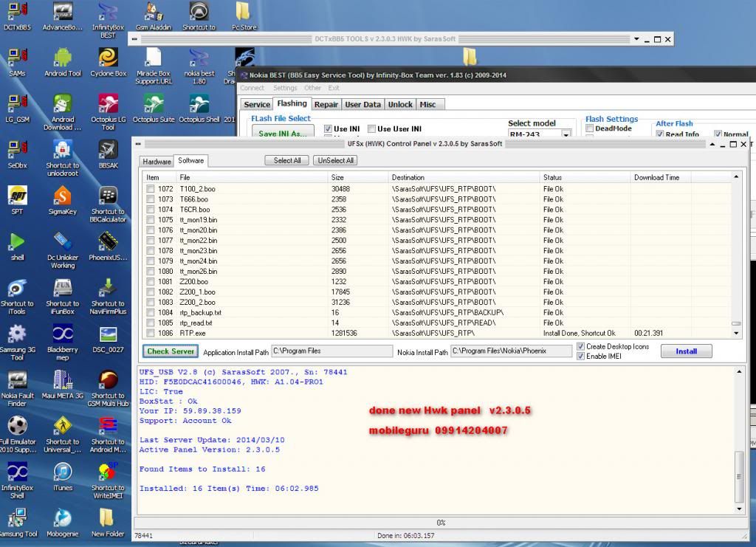Open the Blackberry mep icon
This screenshot has height=547, width=756.
click(63, 343)
